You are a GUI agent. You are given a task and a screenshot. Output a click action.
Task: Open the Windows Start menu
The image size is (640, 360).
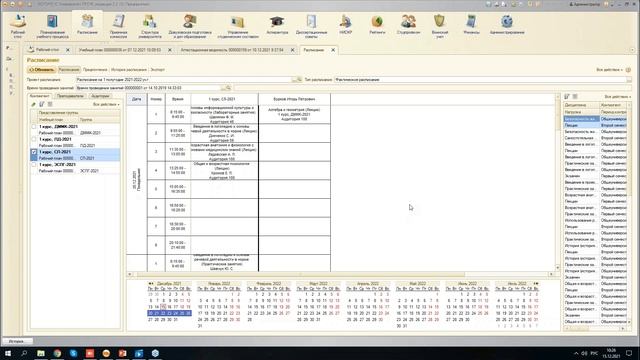tap(7, 353)
